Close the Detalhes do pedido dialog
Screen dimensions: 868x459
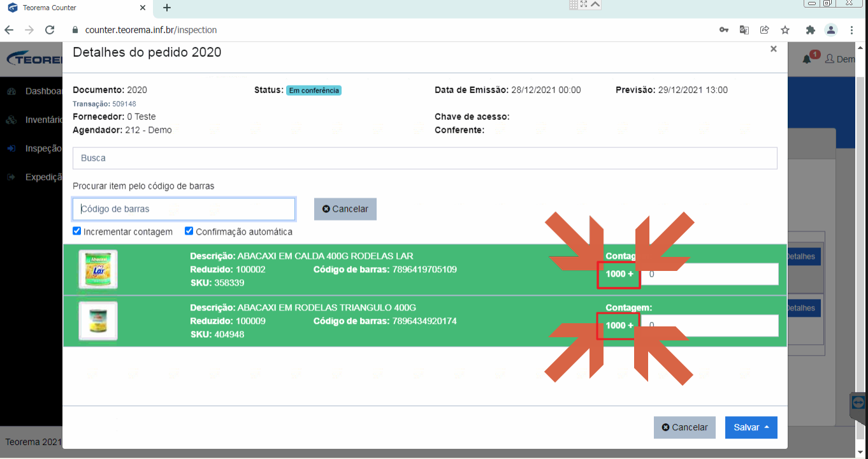click(773, 49)
